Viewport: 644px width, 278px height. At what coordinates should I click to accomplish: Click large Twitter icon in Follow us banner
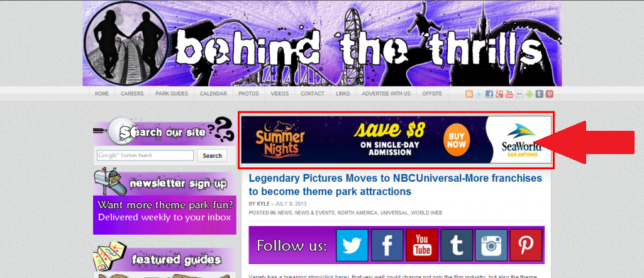pyautogui.click(x=352, y=245)
